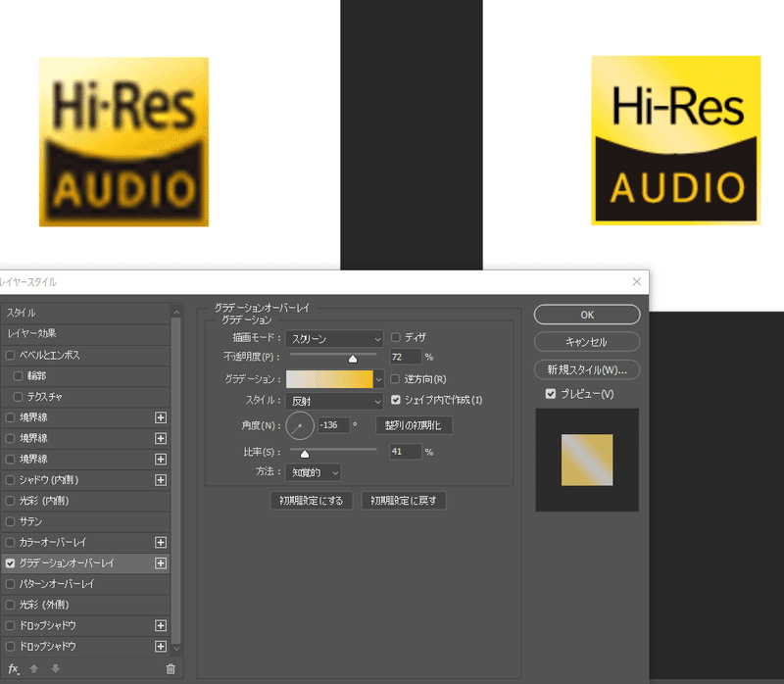Enable the ディザ checkbox

click(397, 337)
